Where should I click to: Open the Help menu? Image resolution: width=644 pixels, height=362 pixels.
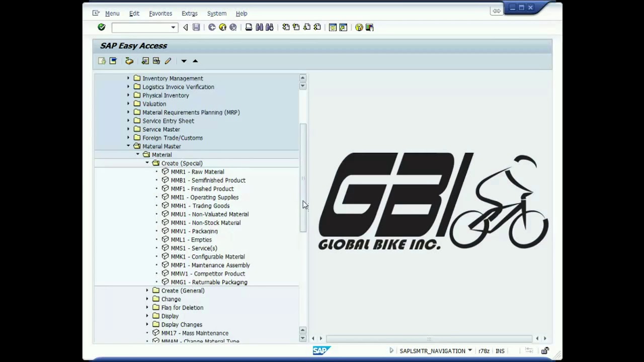[x=242, y=14]
